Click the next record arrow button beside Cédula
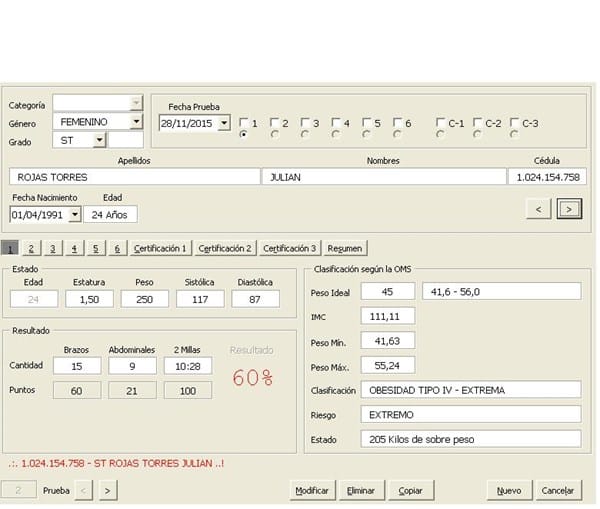This screenshot has height=509, width=600. coord(570,208)
